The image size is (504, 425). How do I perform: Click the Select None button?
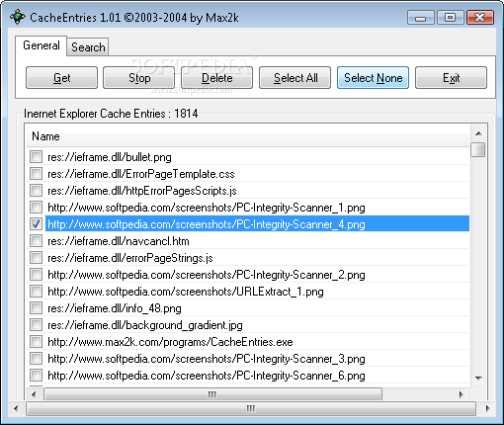[373, 78]
